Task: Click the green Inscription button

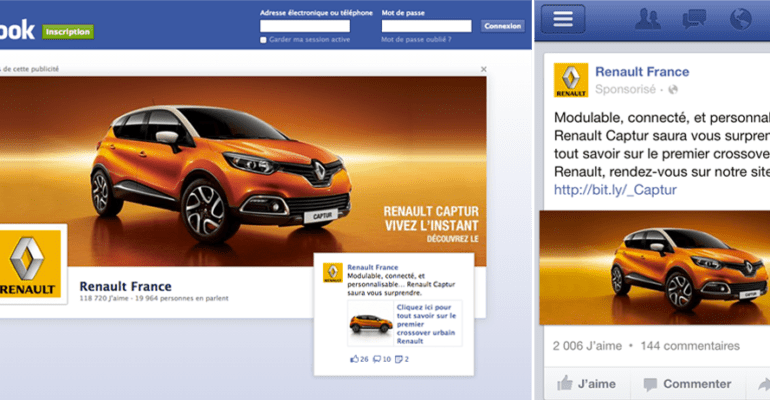Action: [x=68, y=32]
